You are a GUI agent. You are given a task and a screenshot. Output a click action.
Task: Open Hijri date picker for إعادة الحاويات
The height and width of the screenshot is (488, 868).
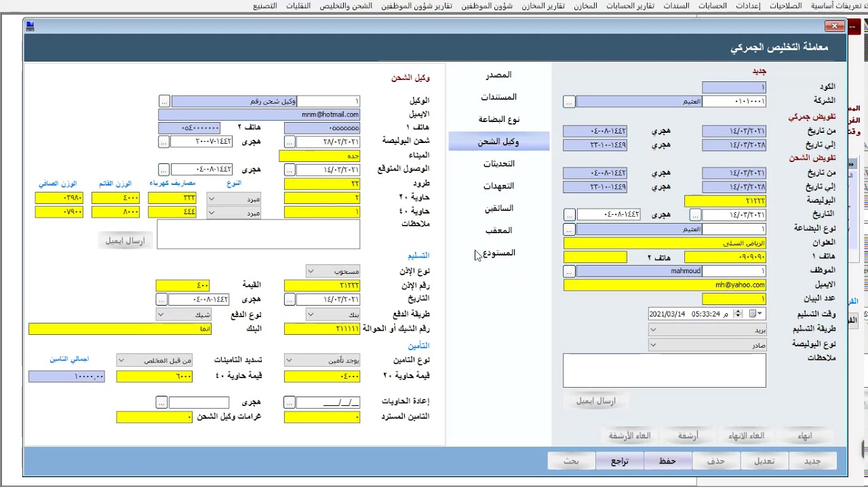pyautogui.click(x=161, y=403)
